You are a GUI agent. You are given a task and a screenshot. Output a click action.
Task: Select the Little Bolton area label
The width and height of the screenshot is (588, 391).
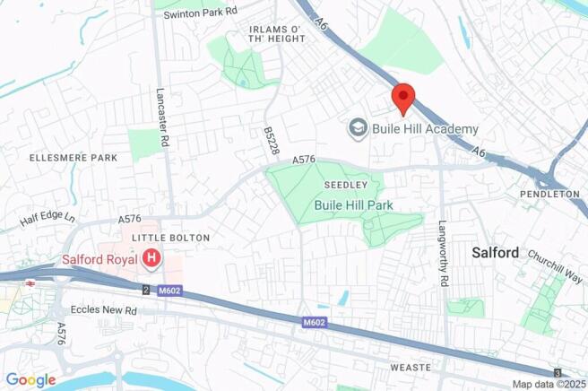pyautogui.click(x=170, y=238)
